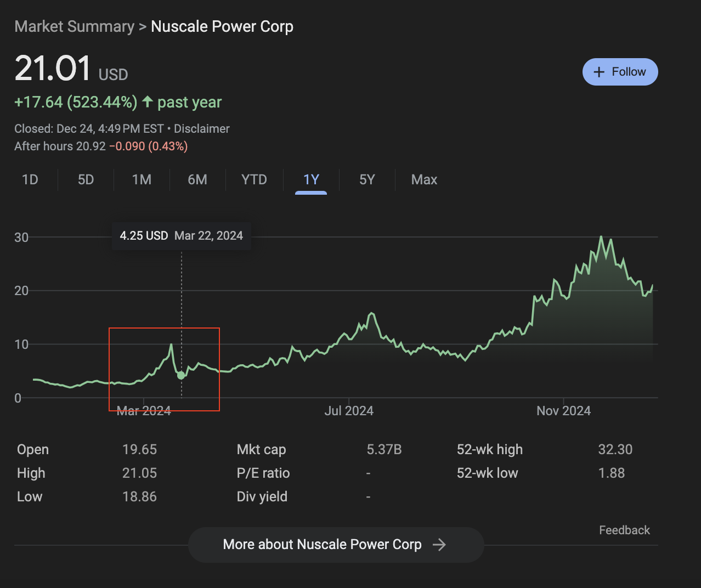Viewport: 701px width, 588px height.
Task: Open the Max range tab
Action: point(424,180)
